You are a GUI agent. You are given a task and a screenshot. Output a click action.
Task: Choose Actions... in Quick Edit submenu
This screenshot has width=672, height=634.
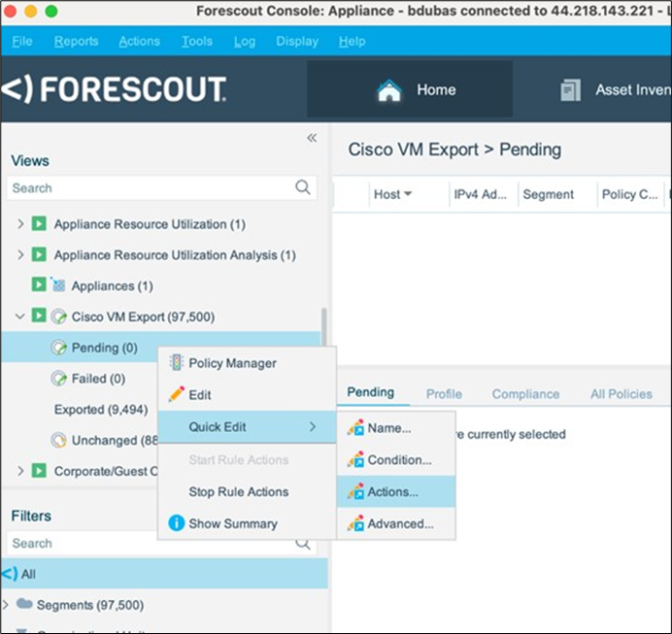click(x=396, y=491)
